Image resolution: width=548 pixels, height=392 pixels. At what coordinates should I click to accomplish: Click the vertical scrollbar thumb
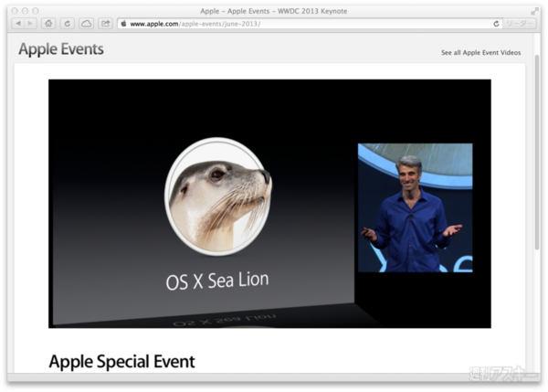(x=537, y=152)
